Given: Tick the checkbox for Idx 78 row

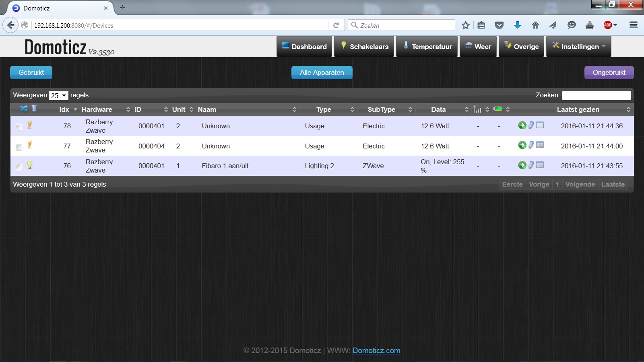Looking at the screenshot, I should (x=19, y=127).
